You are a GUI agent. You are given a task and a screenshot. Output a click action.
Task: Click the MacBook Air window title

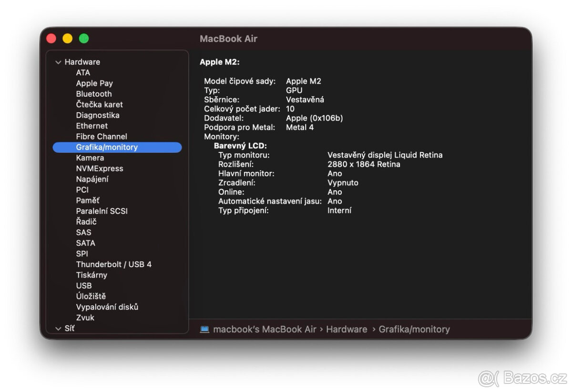[228, 39]
